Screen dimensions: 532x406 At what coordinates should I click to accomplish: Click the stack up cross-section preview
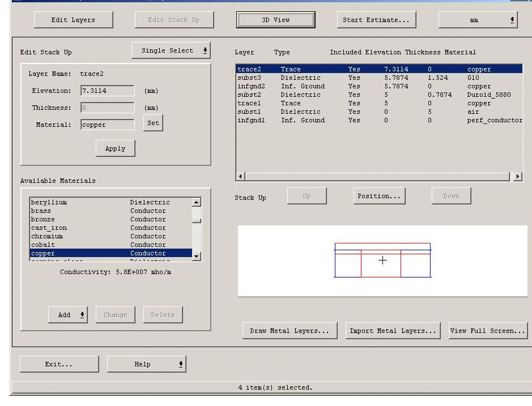tap(383, 261)
